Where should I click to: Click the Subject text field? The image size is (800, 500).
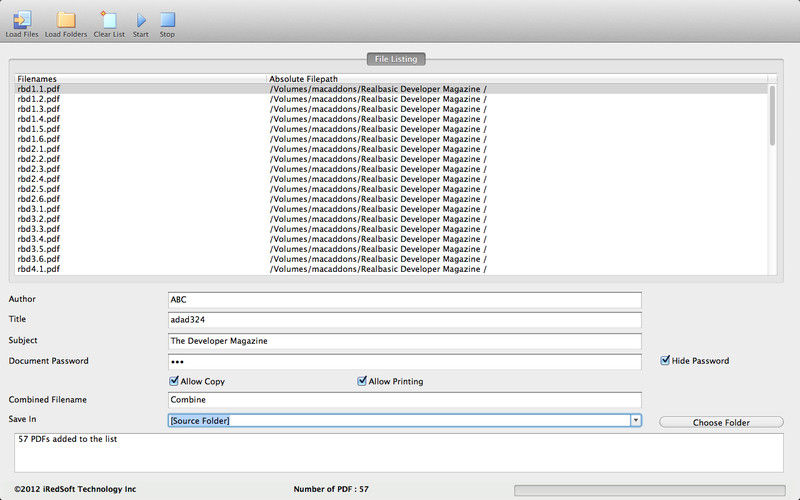click(405, 341)
